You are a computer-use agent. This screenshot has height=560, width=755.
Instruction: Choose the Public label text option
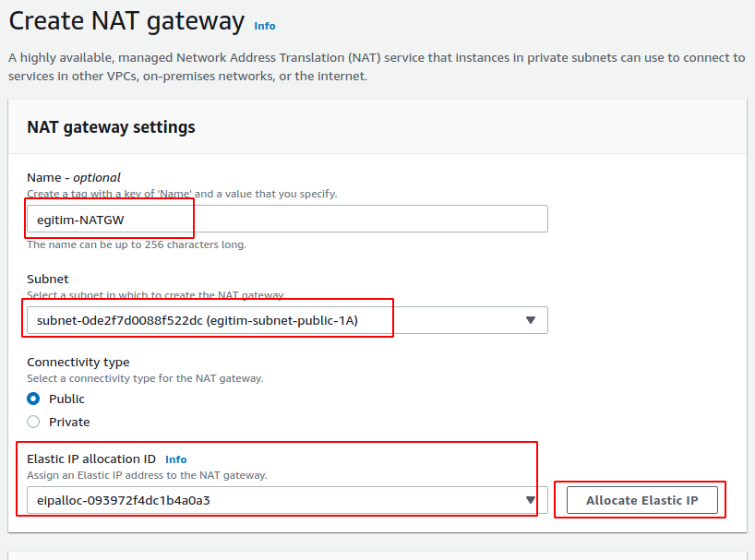pyautogui.click(x=66, y=399)
